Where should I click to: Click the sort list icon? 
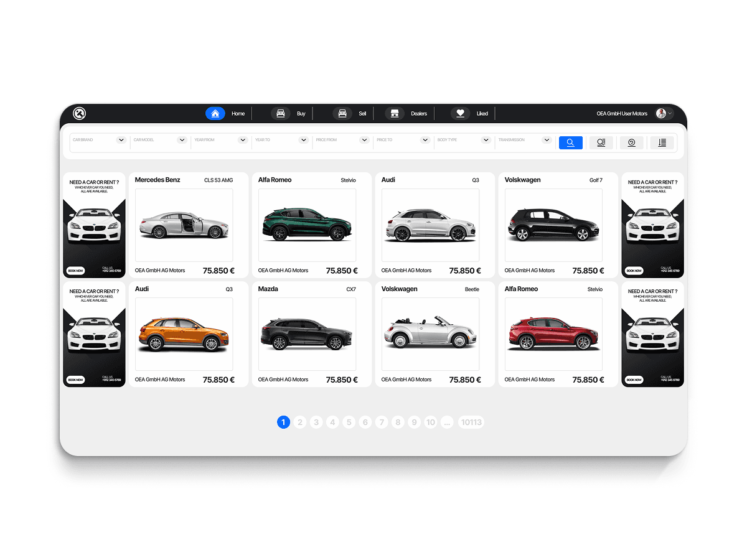tap(662, 142)
